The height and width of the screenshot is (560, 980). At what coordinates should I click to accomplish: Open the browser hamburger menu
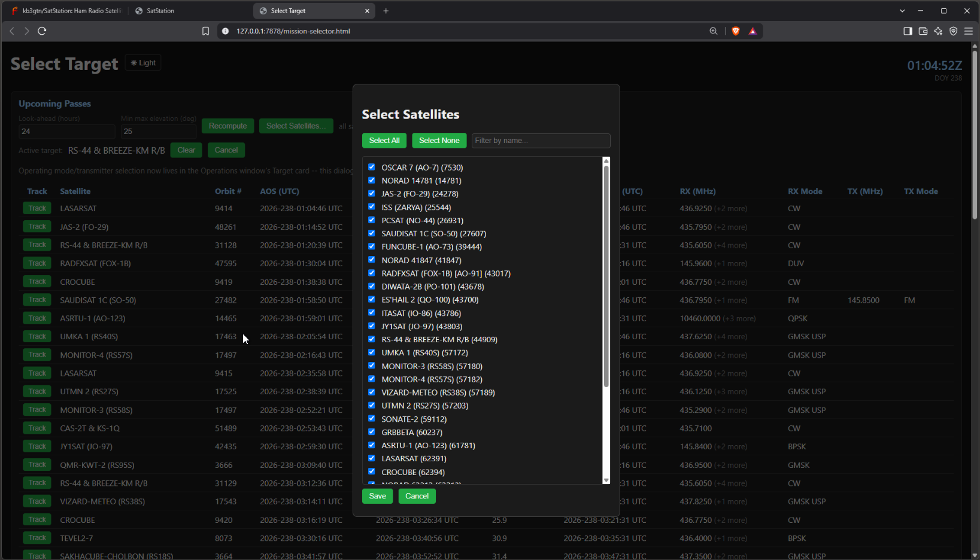[x=969, y=31]
